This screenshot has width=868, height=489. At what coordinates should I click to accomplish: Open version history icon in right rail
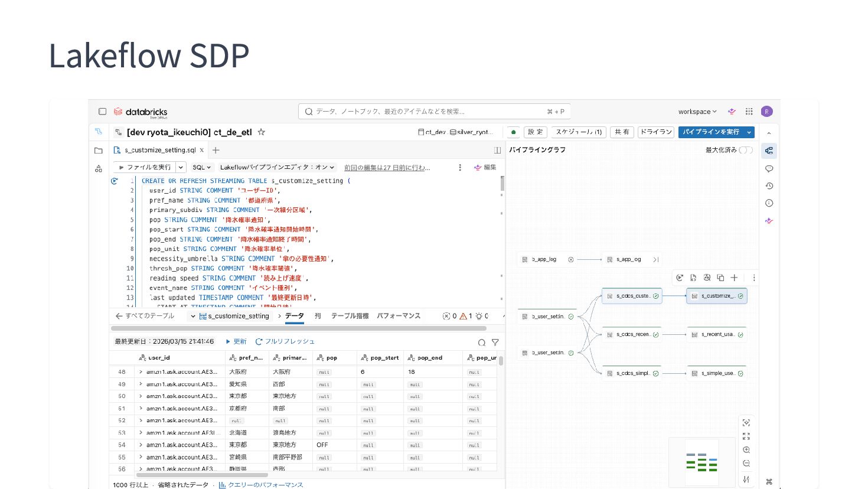tap(769, 186)
